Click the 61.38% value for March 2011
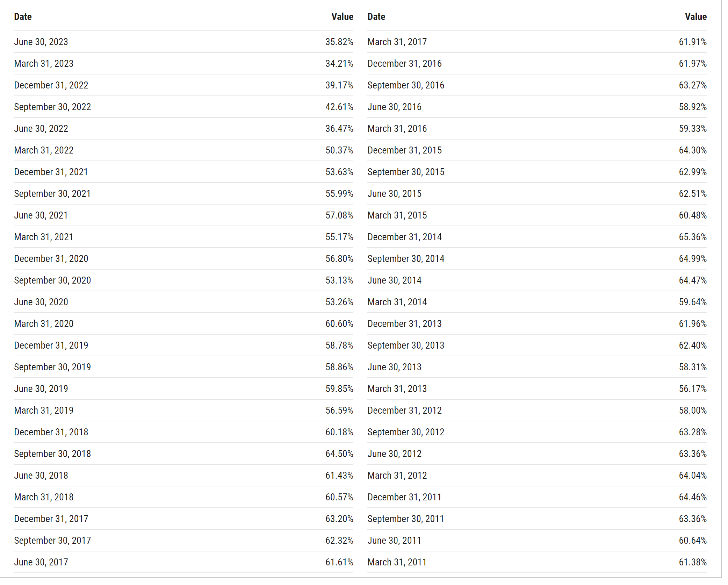 [692, 562]
